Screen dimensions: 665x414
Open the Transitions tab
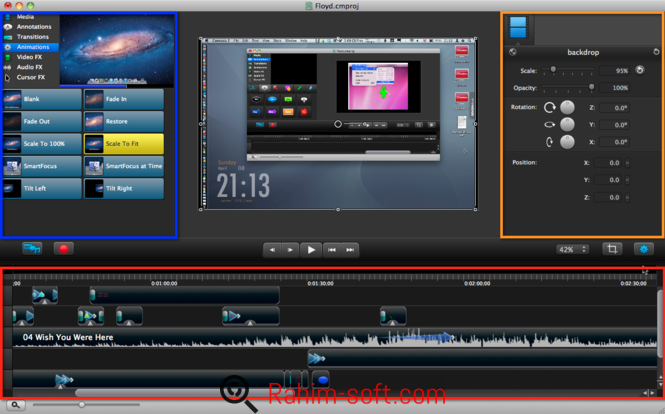click(31, 37)
